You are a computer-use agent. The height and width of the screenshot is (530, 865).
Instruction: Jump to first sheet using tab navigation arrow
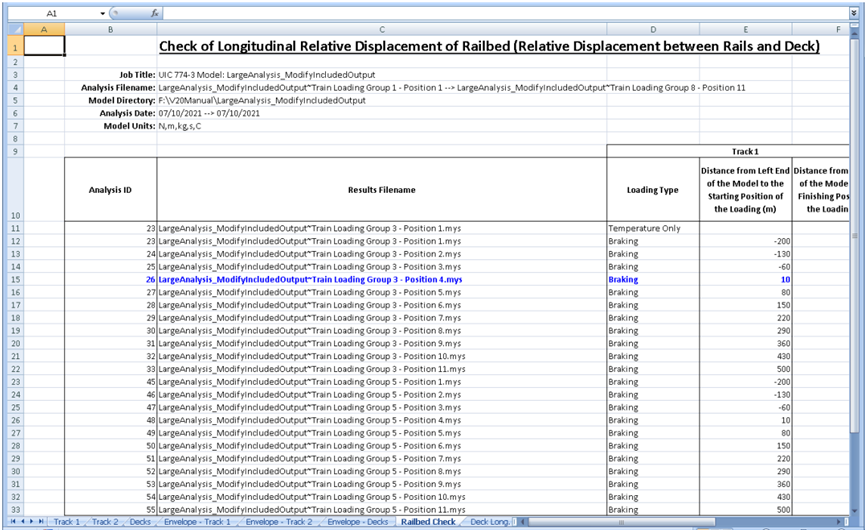click(x=11, y=522)
